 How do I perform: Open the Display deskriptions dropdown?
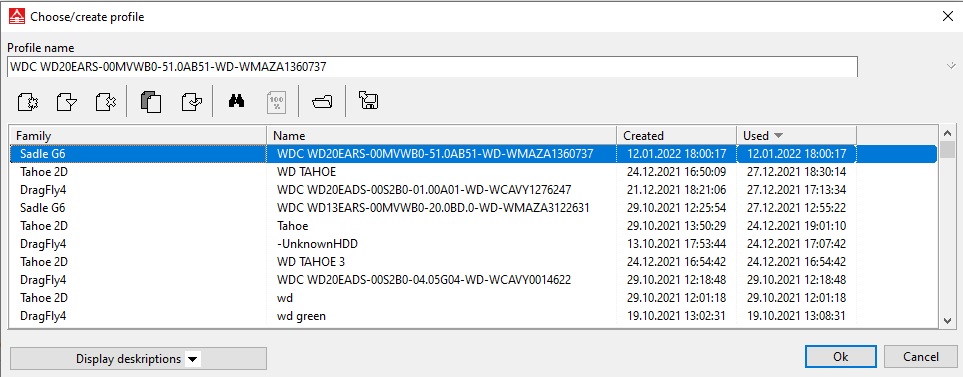tap(138, 359)
